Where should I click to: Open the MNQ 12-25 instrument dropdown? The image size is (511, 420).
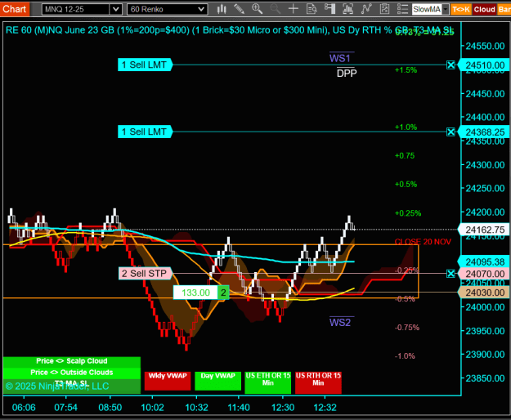[116, 10]
